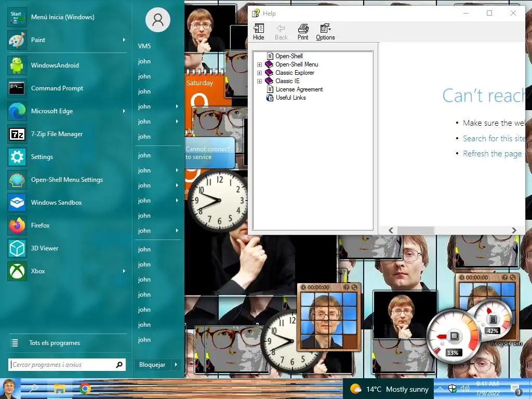Screen dimensions: 532x399
Task: Open Settings gear icon
Action: (x=17, y=157)
